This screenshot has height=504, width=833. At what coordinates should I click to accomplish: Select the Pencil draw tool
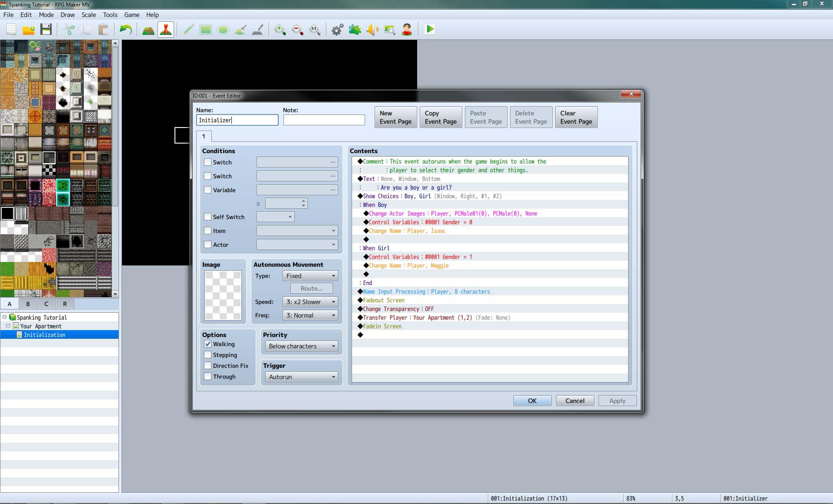coord(188,29)
